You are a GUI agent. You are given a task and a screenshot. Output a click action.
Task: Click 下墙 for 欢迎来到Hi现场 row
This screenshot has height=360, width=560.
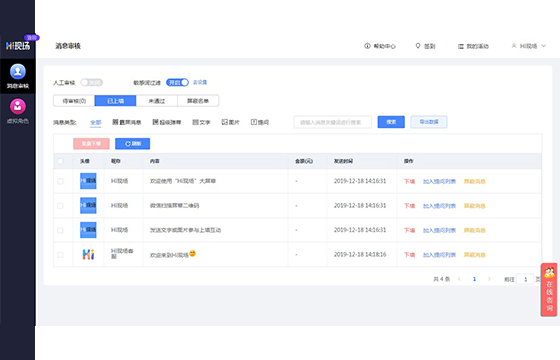click(409, 255)
